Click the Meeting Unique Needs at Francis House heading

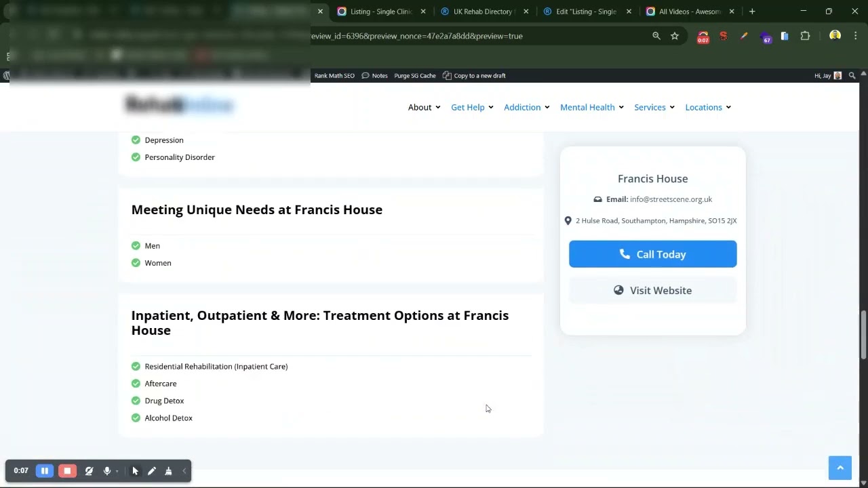click(257, 209)
